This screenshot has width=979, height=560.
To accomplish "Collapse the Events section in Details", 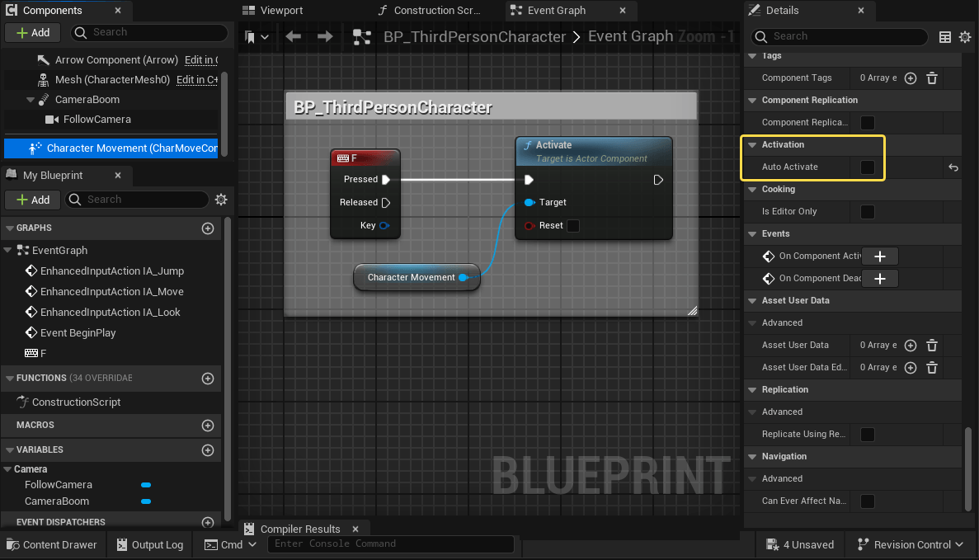I will coord(752,234).
